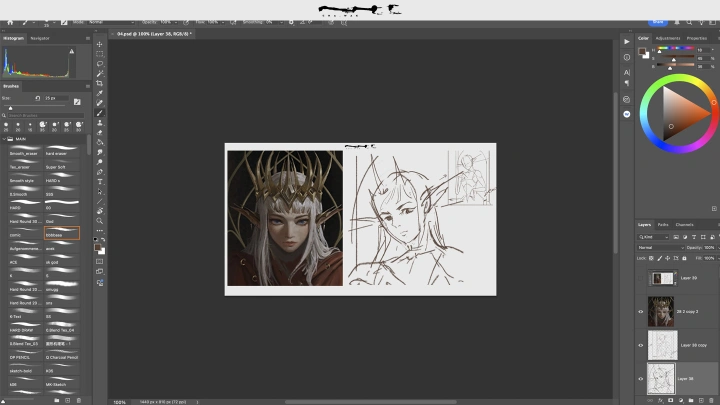Image resolution: width=720 pixels, height=405 pixels.
Task: Switch to the Paths tab
Action: [x=663, y=225]
